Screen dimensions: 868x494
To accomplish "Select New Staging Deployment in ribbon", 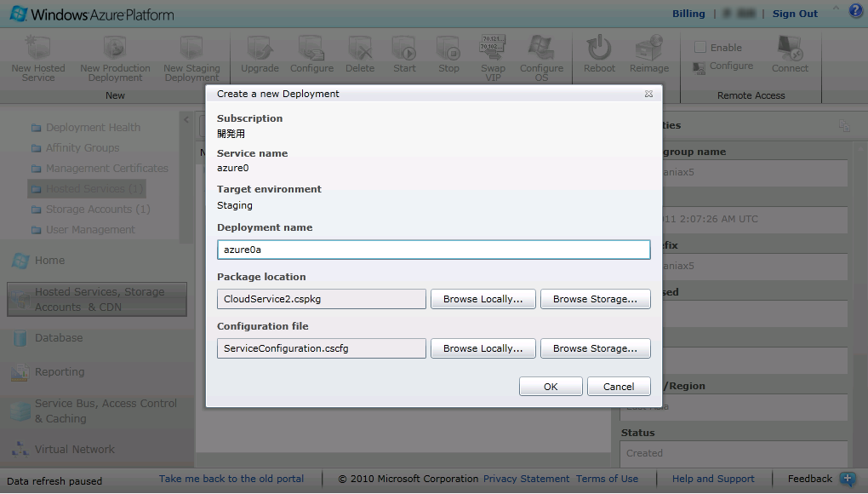I will point(191,58).
